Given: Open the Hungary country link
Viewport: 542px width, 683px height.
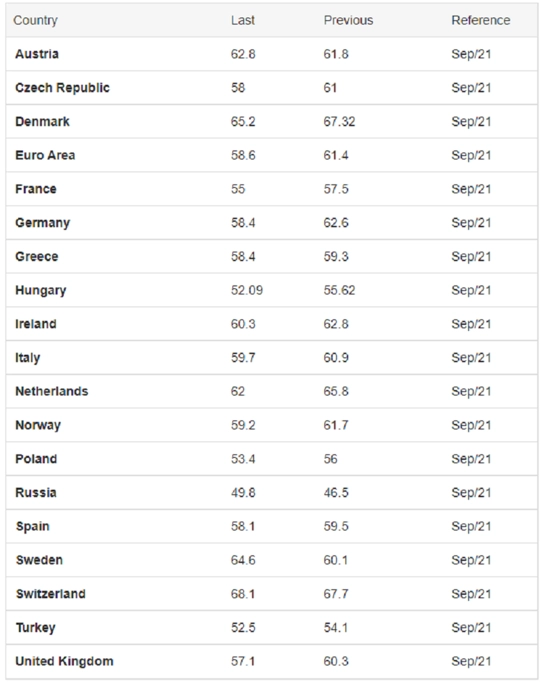Looking at the screenshot, I should pyautogui.click(x=41, y=291).
